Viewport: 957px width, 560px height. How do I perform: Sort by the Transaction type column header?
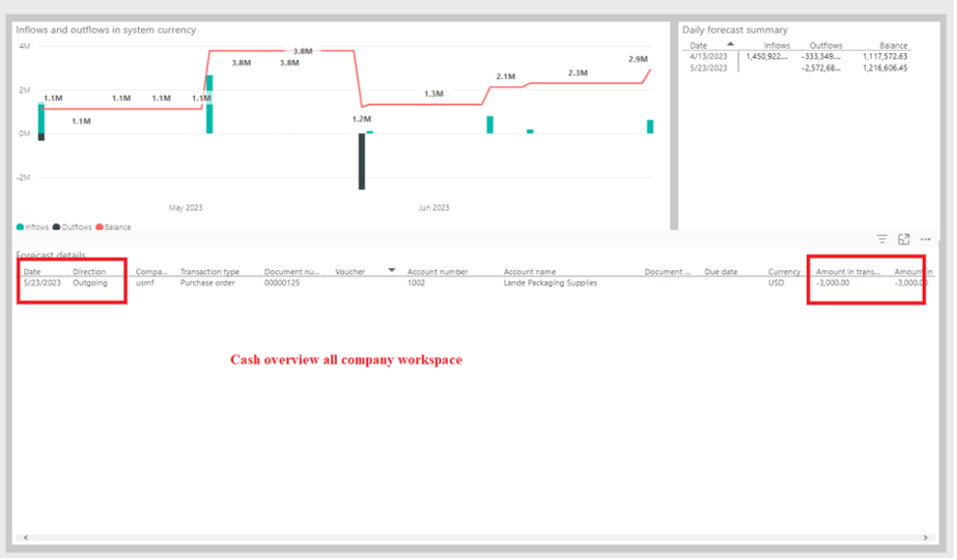210,271
